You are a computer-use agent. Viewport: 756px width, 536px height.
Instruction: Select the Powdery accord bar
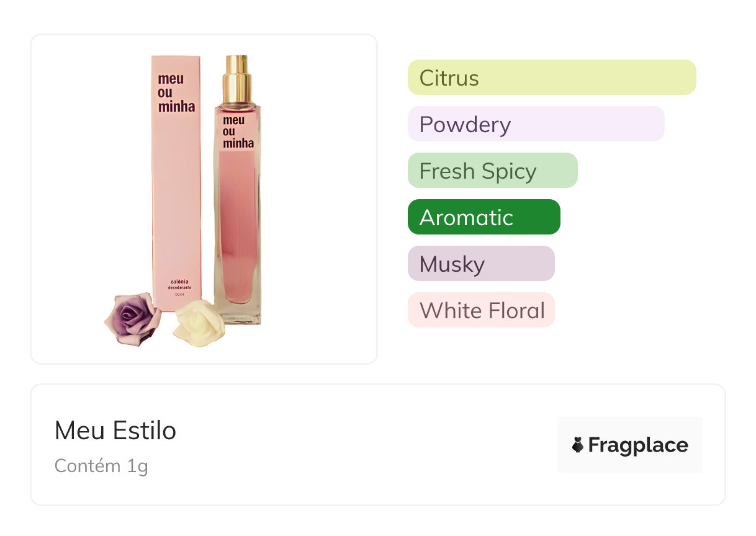(x=536, y=124)
